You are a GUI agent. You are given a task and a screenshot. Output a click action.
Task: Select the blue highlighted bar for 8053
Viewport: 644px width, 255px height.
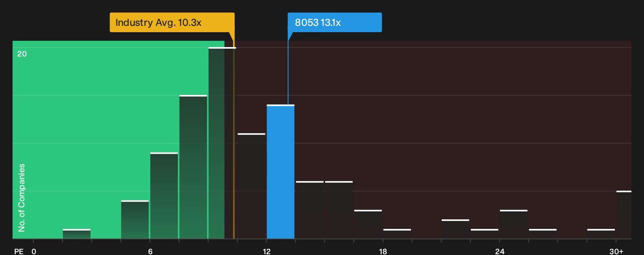pyautogui.click(x=280, y=172)
